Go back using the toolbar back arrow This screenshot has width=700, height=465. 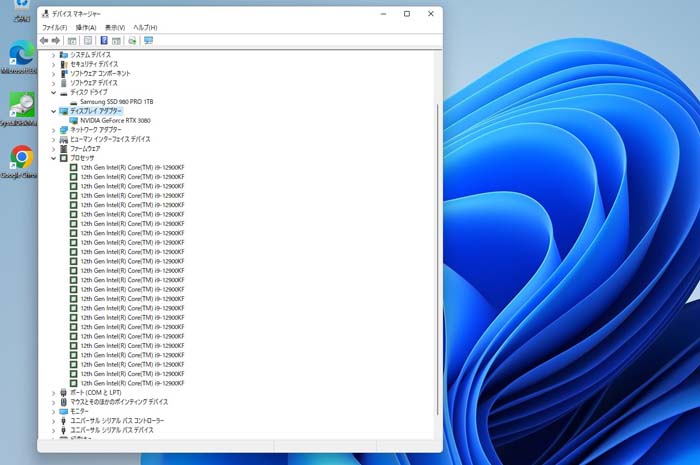point(44,41)
